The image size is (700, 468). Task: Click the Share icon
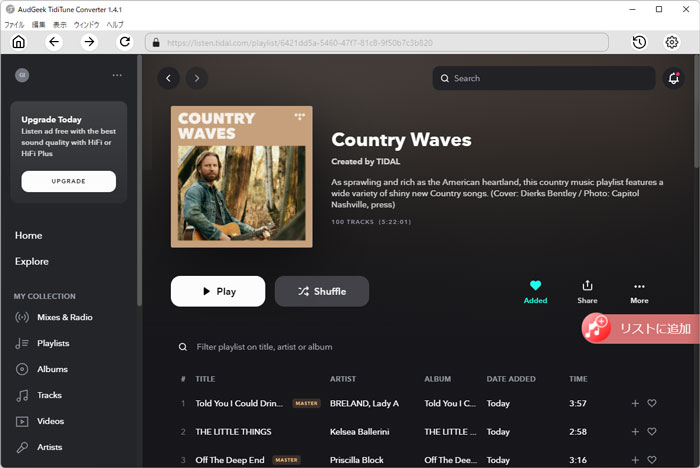point(587,292)
